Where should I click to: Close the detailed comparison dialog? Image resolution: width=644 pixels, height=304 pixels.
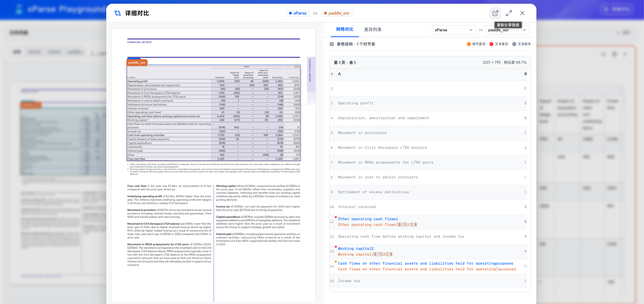522,13
